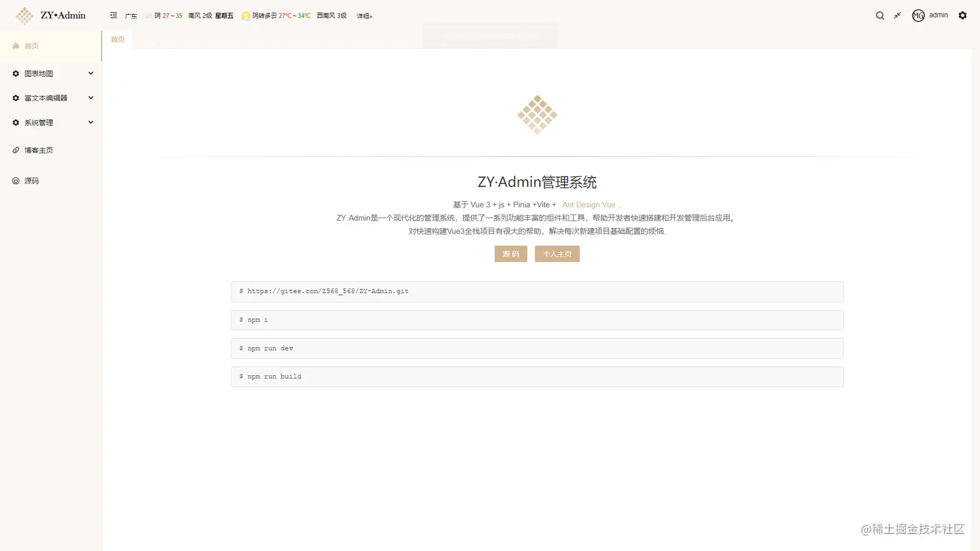Expand the 富文本编辑器 menu chevron

(91, 97)
